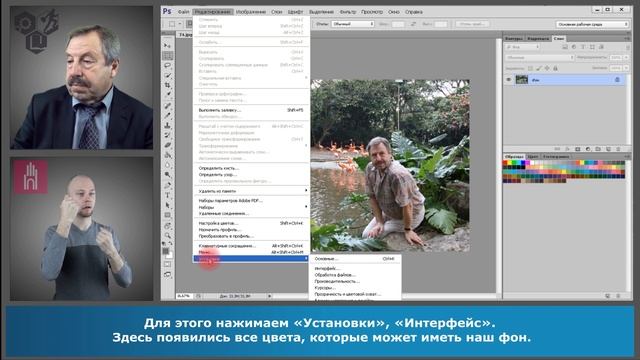Choose Интерфейс... in the submenu

tap(327, 269)
